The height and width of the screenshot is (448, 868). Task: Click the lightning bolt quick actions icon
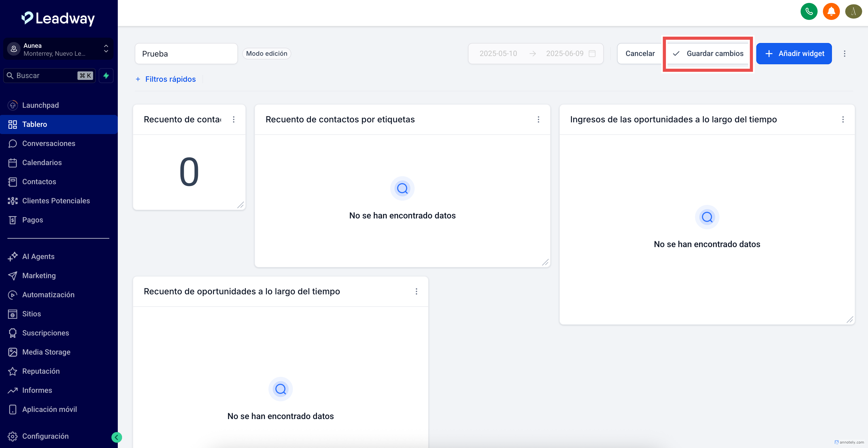click(x=106, y=76)
